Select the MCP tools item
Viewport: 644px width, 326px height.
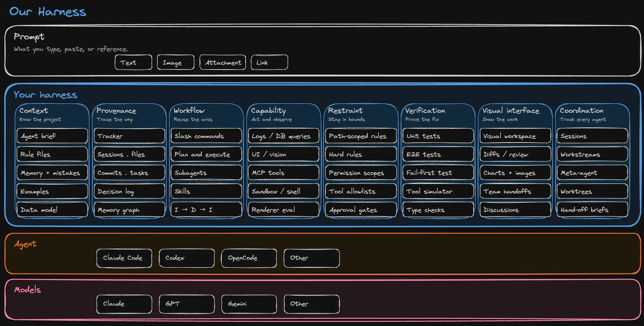284,172
